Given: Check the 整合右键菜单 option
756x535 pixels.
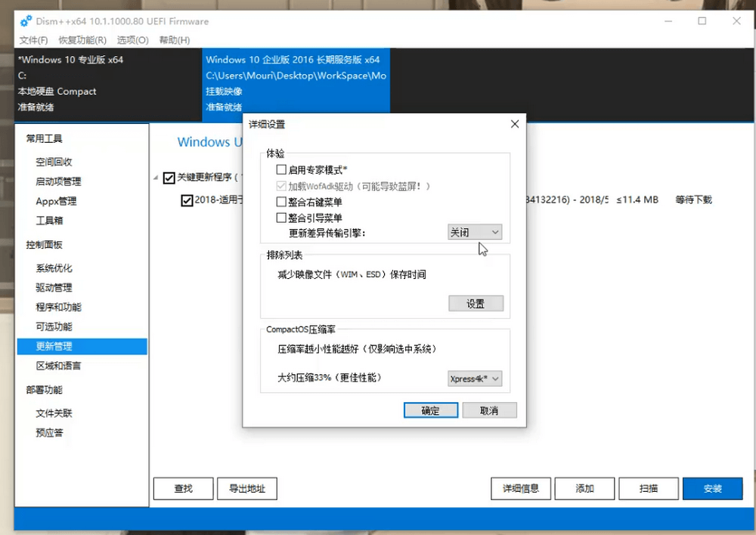Looking at the screenshot, I should point(281,202).
